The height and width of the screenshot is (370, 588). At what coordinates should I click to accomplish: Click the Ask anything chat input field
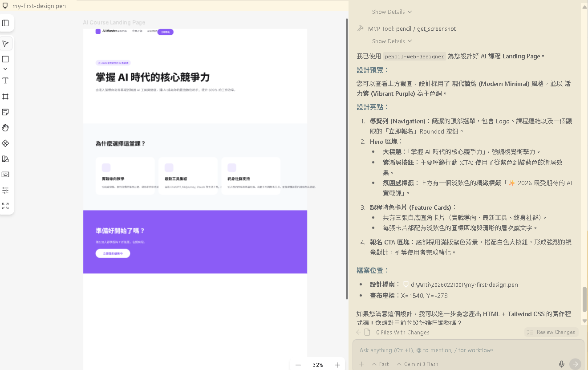(445, 350)
